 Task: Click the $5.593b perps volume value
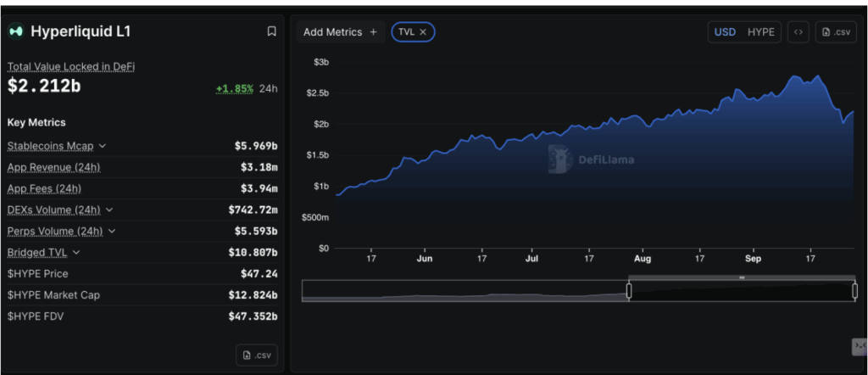pos(256,231)
